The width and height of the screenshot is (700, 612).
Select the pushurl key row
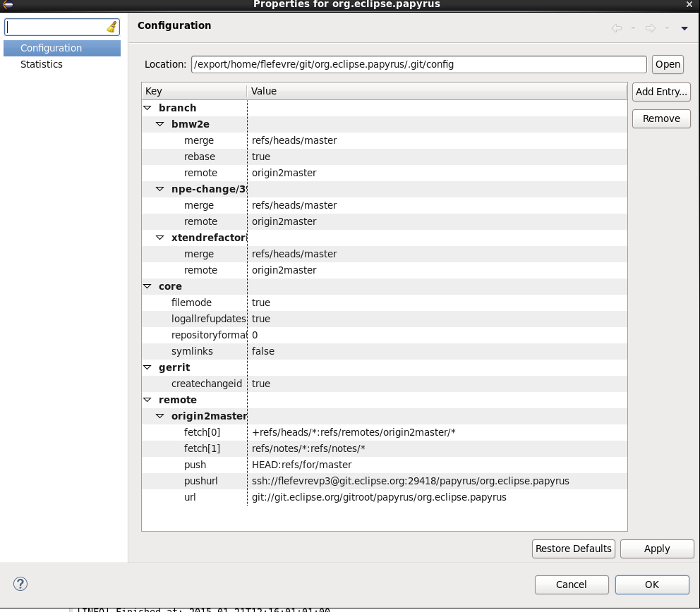point(201,481)
